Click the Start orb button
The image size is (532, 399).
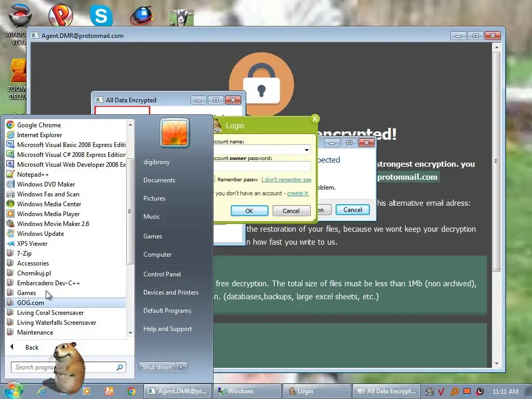14,390
